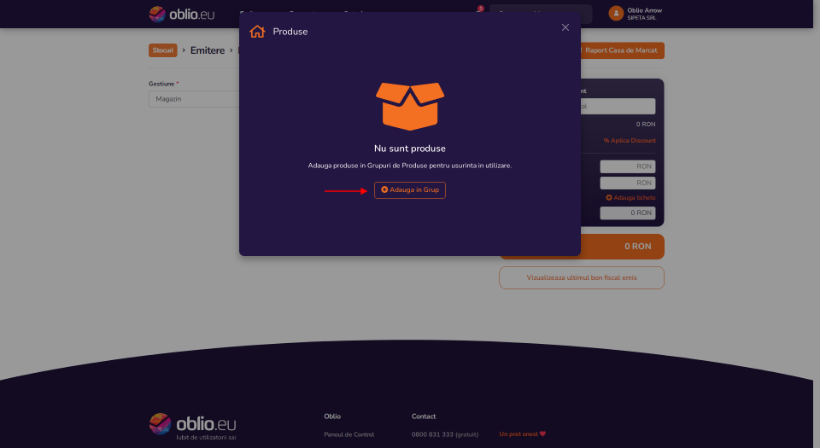Screen dimensions: 820x448
Task: Click the Stocuri breadcrumb tag
Action: [163, 50]
